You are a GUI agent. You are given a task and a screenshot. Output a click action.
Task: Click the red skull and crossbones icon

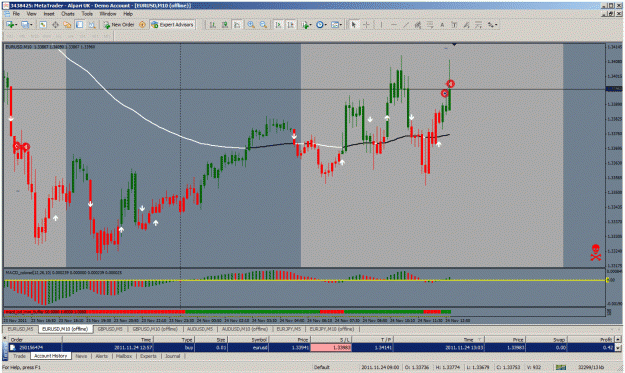click(x=596, y=253)
